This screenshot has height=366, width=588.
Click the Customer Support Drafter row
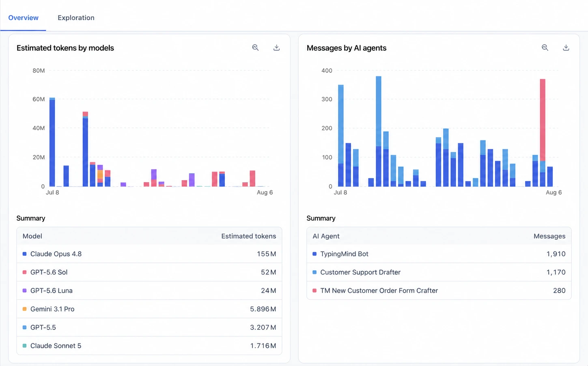pyautogui.click(x=439, y=272)
